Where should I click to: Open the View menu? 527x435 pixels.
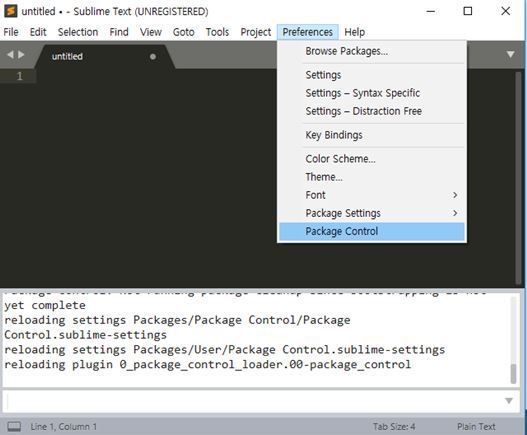point(151,32)
